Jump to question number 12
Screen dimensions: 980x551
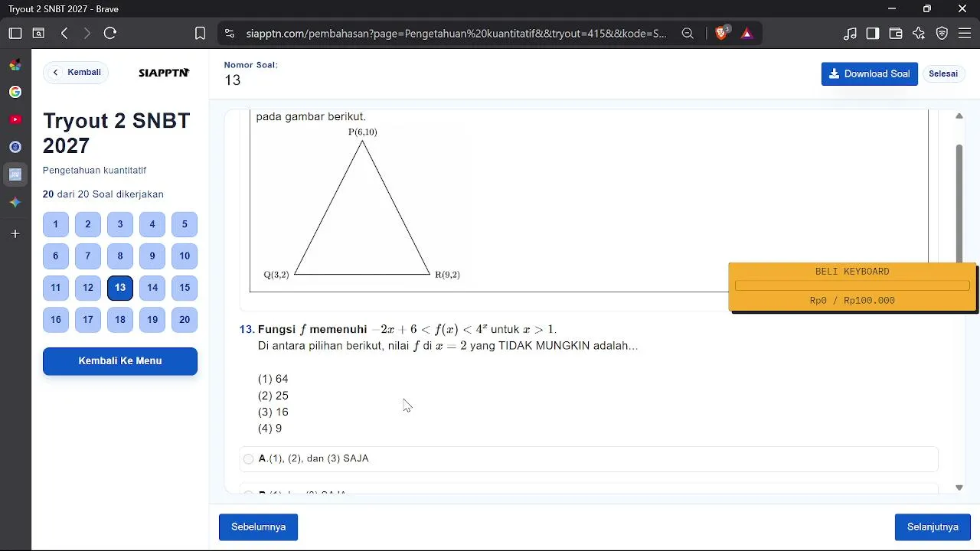(x=88, y=288)
